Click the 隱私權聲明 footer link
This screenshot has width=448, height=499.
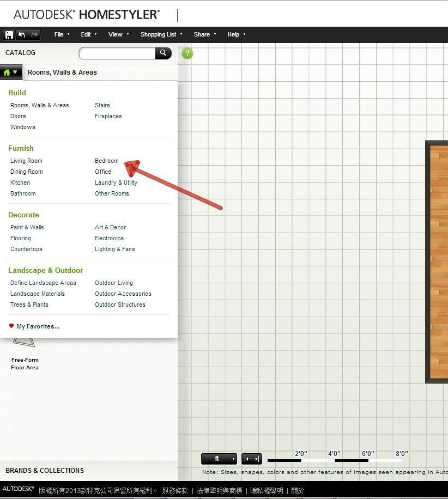click(267, 491)
